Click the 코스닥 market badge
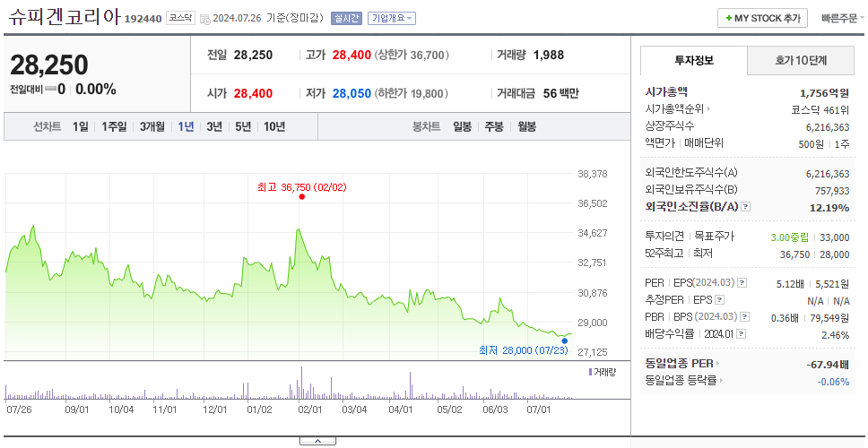Image resolution: width=868 pixels, height=448 pixels. tap(180, 18)
